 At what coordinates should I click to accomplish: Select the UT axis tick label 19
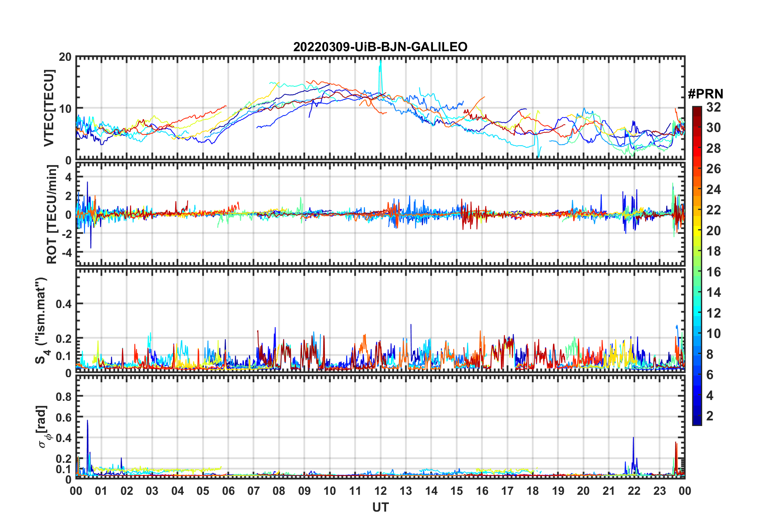[x=558, y=491]
